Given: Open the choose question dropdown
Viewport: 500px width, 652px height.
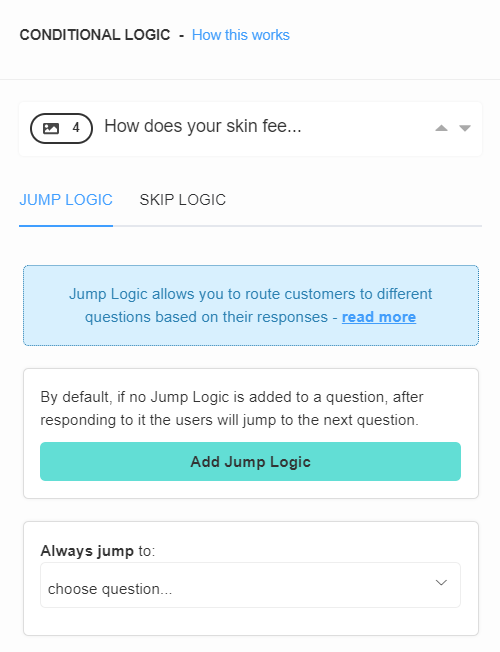Looking at the screenshot, I should click(250, 585).
